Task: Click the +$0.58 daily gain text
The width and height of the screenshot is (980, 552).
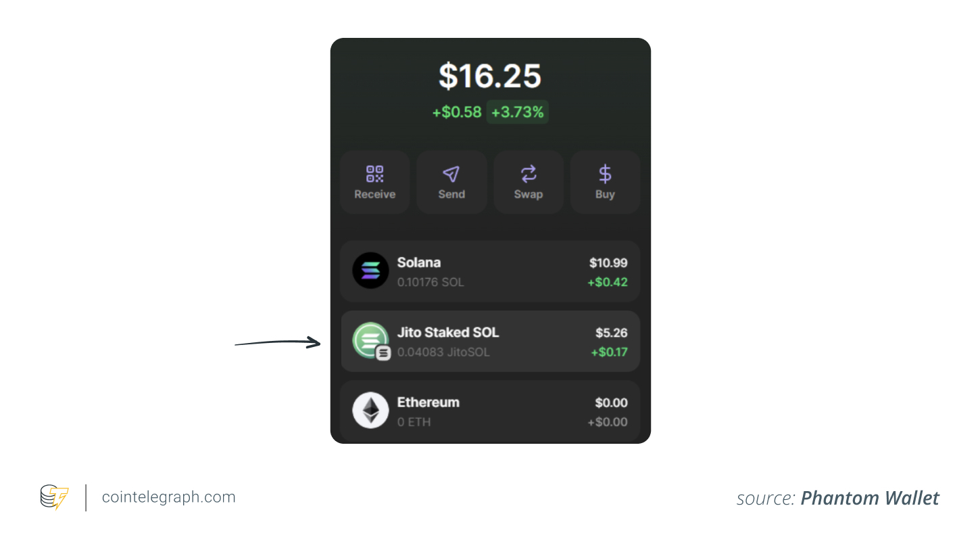Action: (456, 112)
